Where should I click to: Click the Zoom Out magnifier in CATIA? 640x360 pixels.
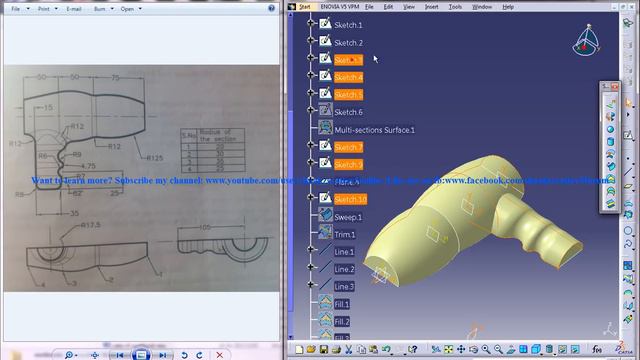click(498, 349)
